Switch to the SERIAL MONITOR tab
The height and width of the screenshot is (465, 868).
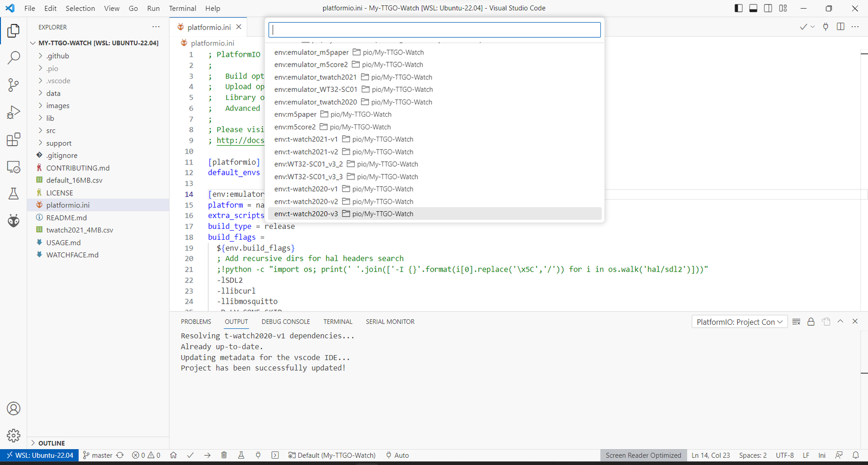390,322
